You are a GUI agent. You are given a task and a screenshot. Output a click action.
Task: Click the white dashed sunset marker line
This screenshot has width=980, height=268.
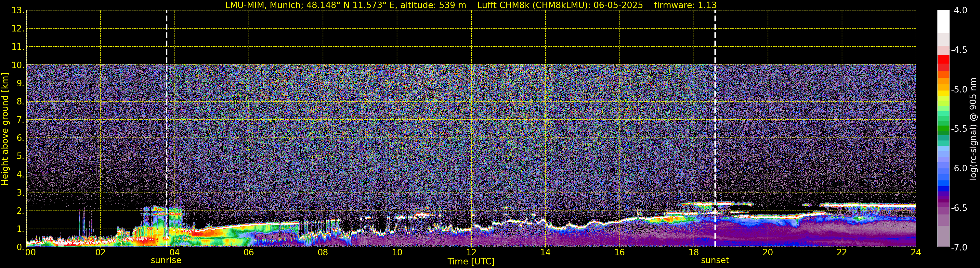pos(715,129)
